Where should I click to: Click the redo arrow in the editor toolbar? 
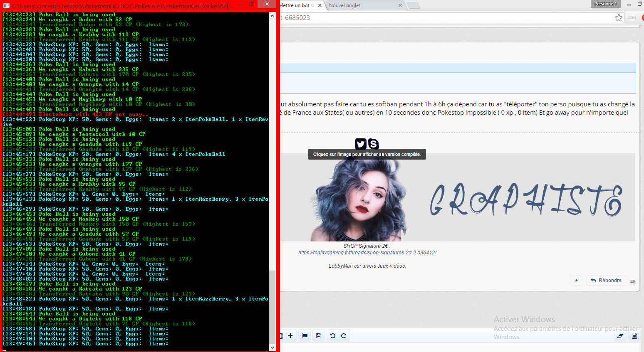pyautogui.click(x=344, y=336)
